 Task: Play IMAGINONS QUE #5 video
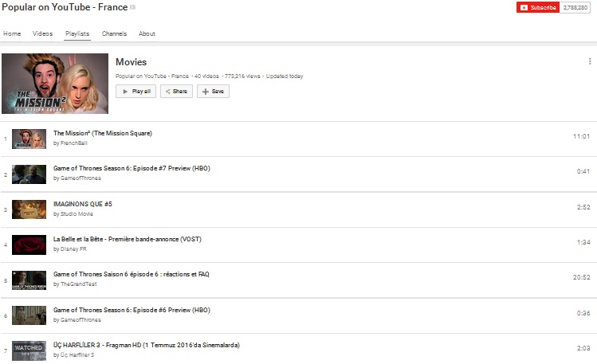pos(83,204)
